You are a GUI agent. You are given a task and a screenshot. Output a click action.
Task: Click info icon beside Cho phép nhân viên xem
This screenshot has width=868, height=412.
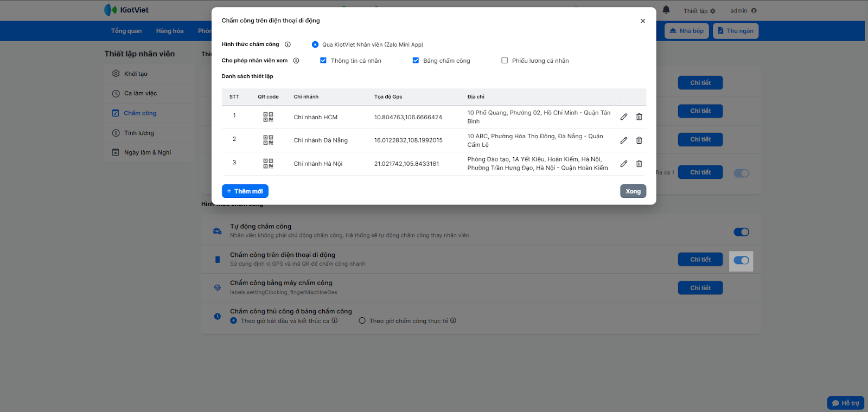click(x=296, y=61)
